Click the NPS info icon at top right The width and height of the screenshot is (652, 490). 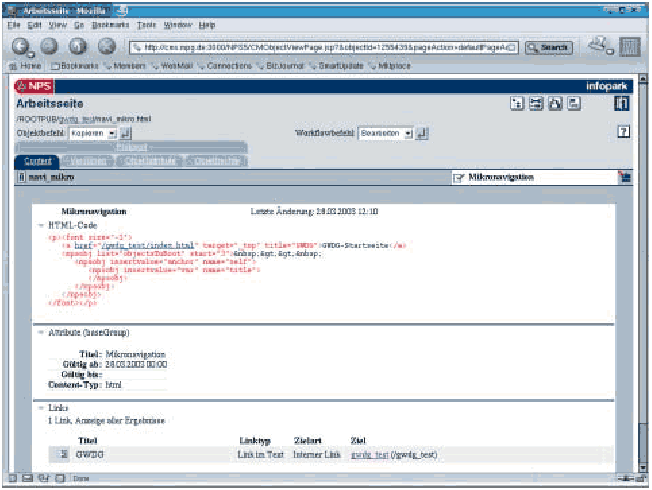point(621,103)
